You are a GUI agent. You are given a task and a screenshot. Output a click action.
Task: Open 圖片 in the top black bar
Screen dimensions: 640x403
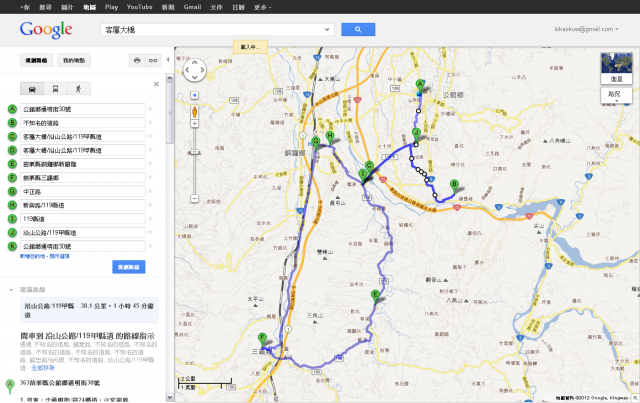(x=67, y=7)
